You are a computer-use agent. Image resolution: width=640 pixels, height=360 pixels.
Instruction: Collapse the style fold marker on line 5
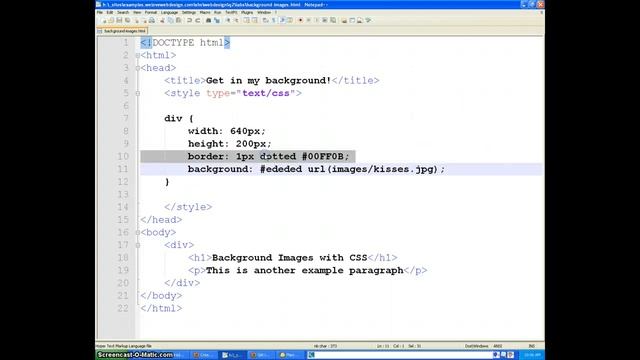point(138,93)
